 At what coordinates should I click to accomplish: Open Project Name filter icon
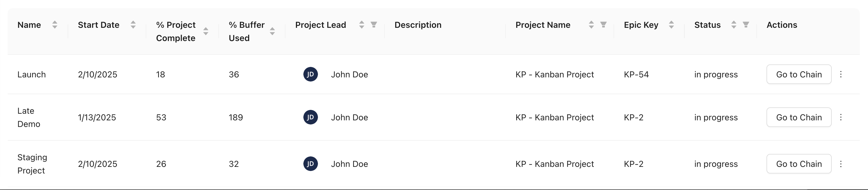pos(603,25)
